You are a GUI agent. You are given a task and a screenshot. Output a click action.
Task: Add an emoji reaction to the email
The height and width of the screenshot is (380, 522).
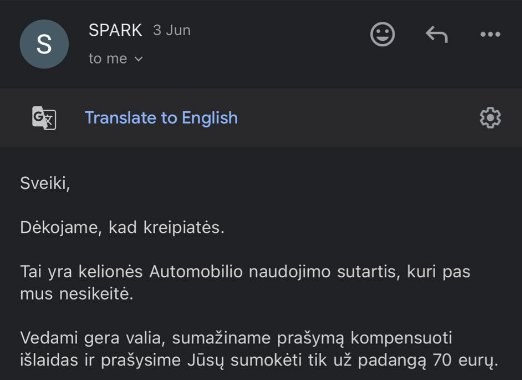point(382,34)
